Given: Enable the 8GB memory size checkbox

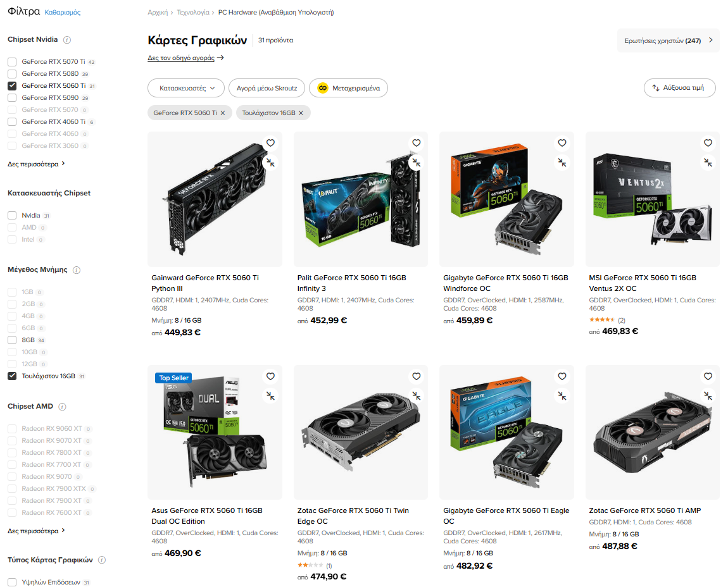Looking at the screenshot, I should (12, 340).
